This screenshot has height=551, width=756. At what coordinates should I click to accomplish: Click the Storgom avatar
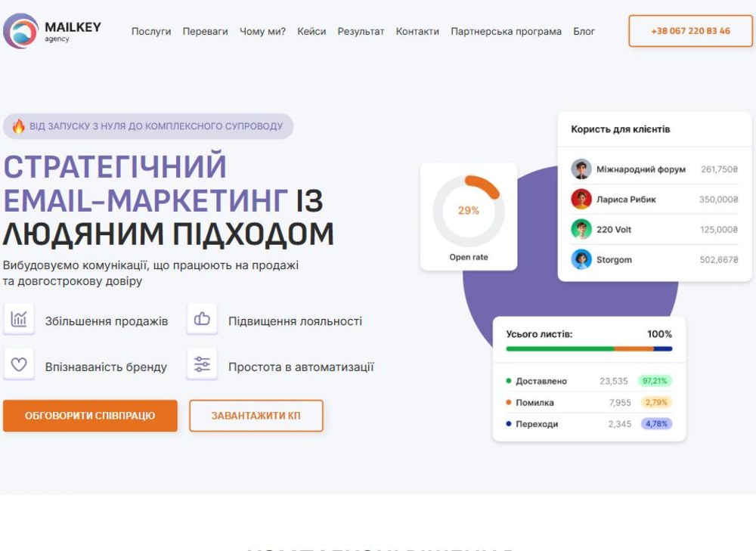581,259
